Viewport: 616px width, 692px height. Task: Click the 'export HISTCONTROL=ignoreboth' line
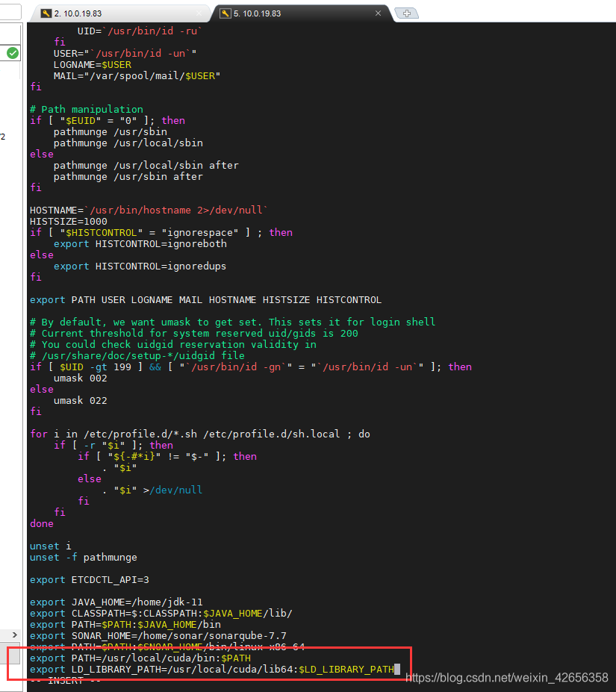pos(140,243)
